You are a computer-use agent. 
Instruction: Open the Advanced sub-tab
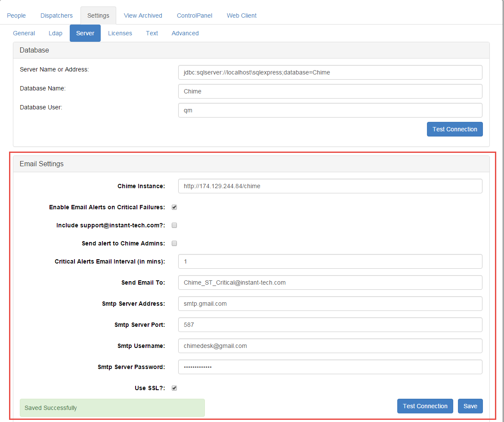point(185,33)
